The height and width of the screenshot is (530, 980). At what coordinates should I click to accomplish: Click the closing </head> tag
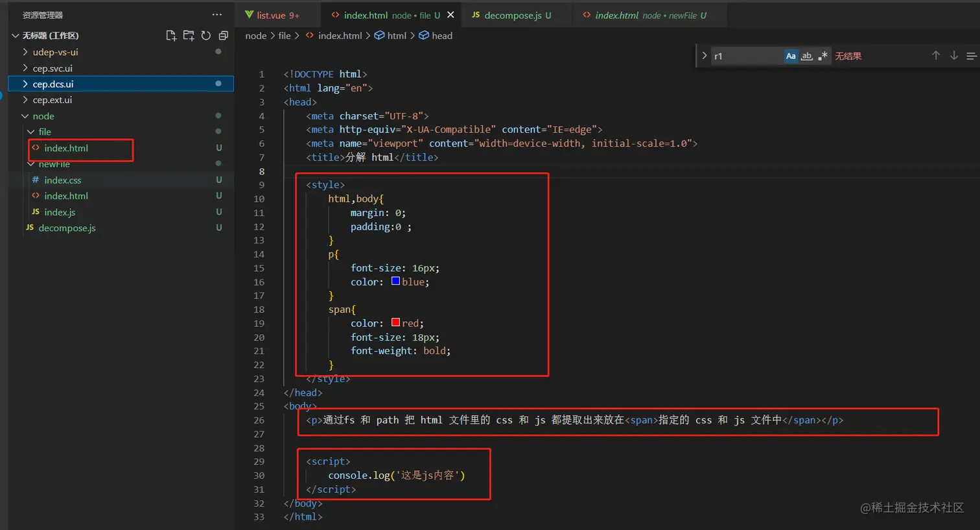click(x=303, y=392)
